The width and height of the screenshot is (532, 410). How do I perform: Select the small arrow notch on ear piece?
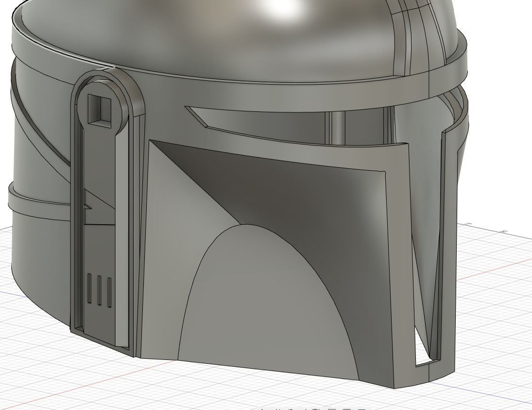click(87, 206)
